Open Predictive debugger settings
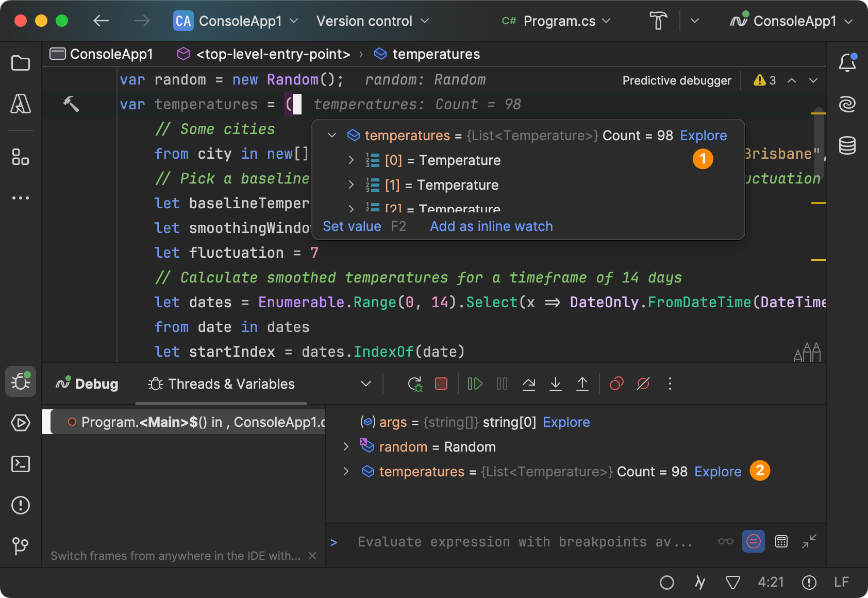Viewport: 868px width, 598px height. 677,80
